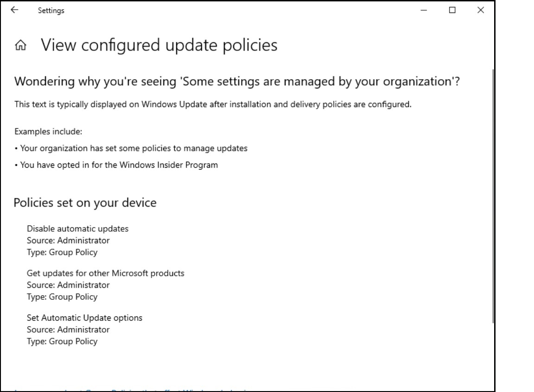534x392 pixels.
Task: Click the 'Examples include:' text
Action: (x=48, y=132)
